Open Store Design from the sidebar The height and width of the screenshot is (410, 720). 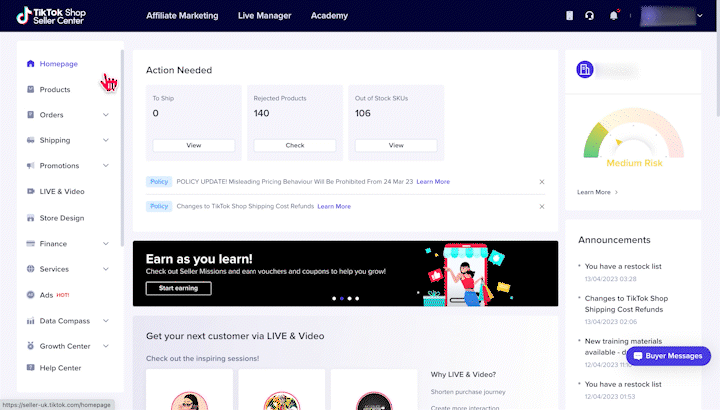[62, 218]
